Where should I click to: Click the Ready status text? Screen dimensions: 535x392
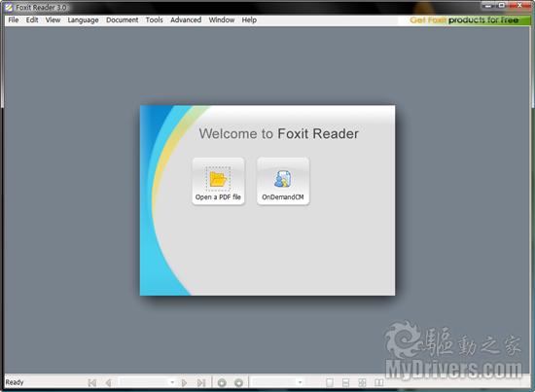click(15, 382)
